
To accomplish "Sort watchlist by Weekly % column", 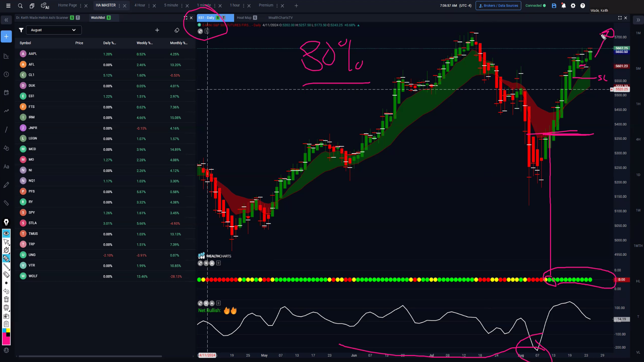I will click(x=145, y=43).
